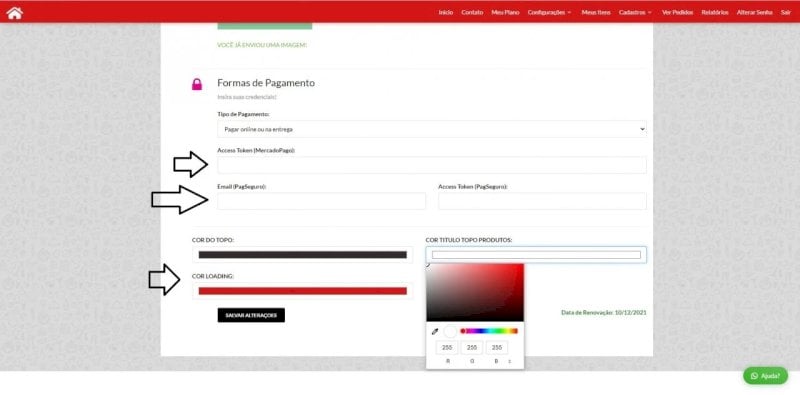Screen dimensions: 800x395
Task: Open the Contato page
Action: coord(472,12)
